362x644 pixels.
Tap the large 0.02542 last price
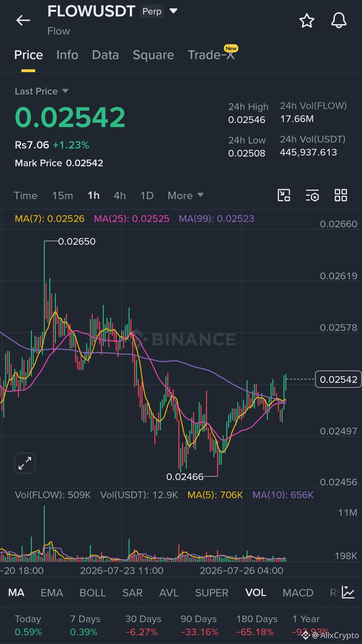70,117
